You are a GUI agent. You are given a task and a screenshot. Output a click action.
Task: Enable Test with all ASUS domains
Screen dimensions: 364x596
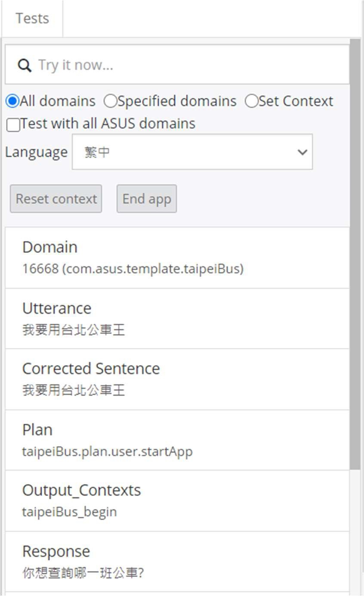13,125
